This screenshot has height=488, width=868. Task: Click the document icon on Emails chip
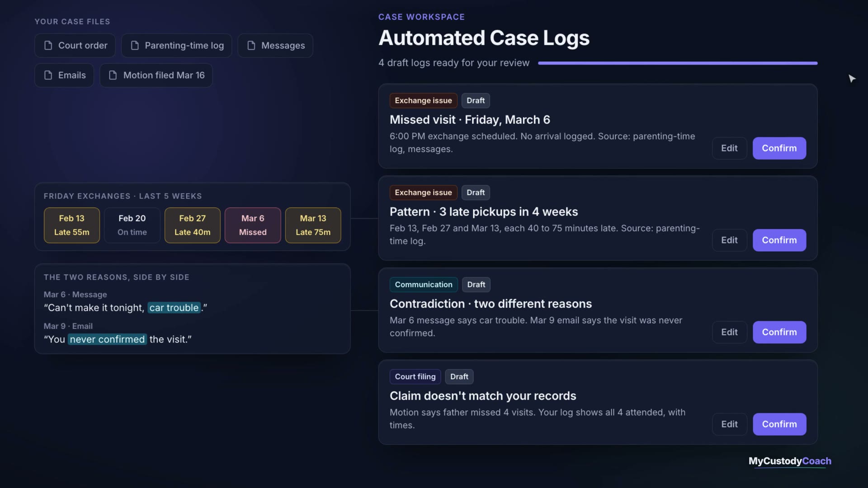(x=48, y=75)
